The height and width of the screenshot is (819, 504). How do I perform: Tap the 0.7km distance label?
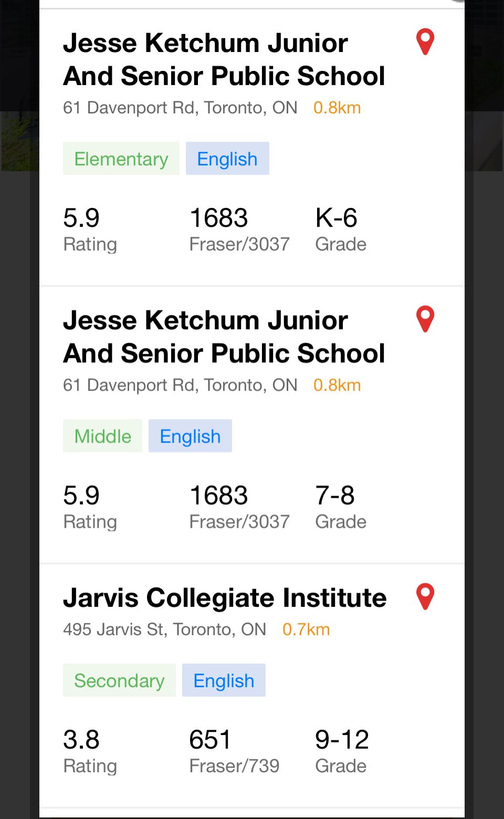[x=306, y=629]
